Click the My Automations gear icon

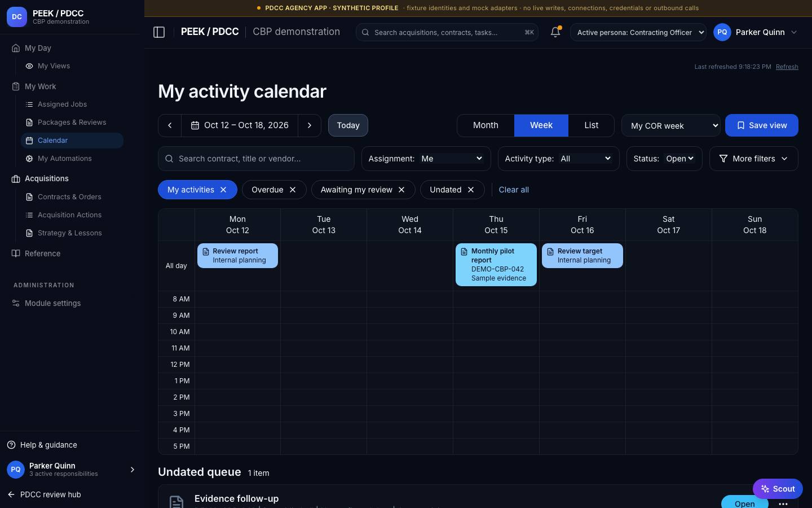coord(29,159)
